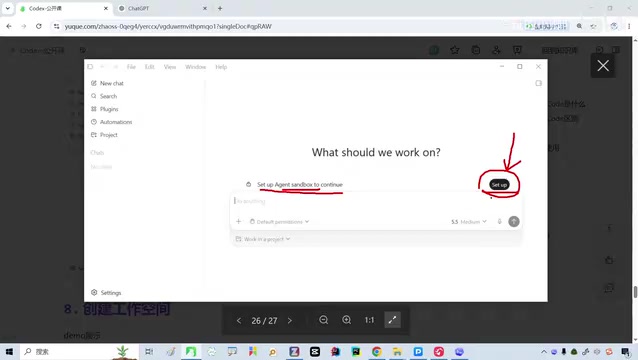
Task: Zoom in the previewed image
Action: pyautogui.click(x=347, y=320)
